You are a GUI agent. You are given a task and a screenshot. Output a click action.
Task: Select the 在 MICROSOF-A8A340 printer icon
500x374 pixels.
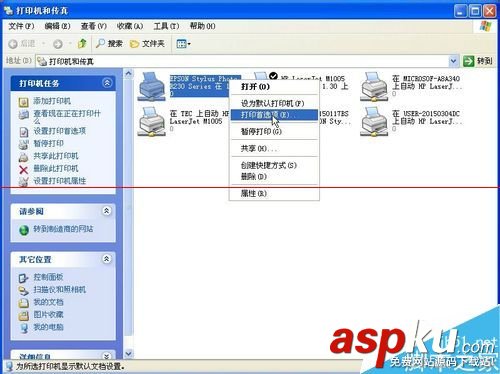[374, 86]
